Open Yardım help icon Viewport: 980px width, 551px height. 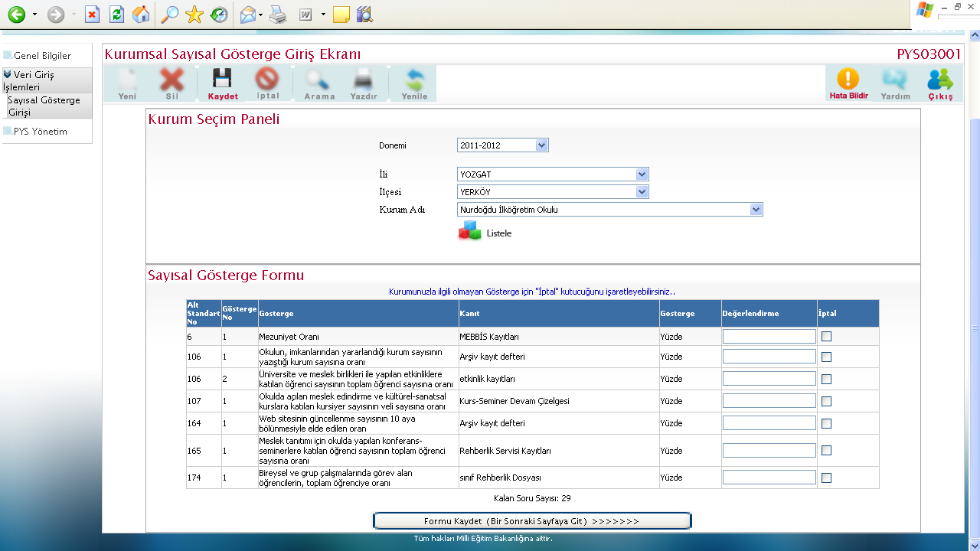[x=895, y=83]
